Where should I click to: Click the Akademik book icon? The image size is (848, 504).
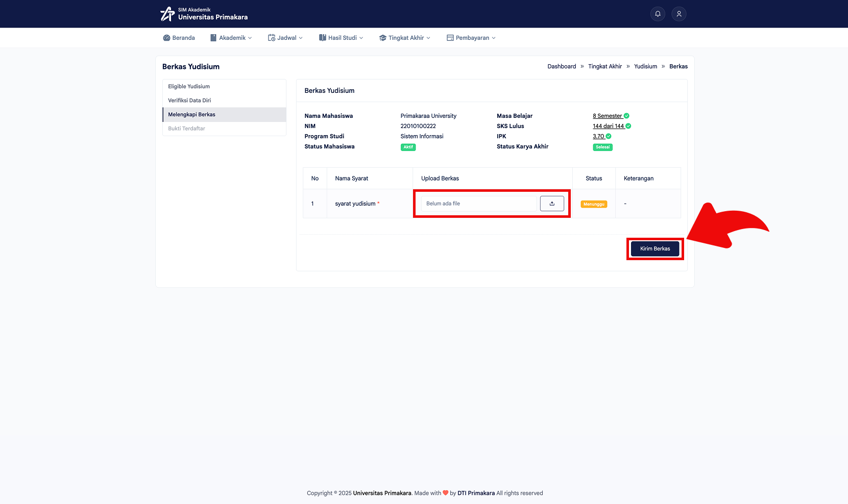tap(213, 38)
